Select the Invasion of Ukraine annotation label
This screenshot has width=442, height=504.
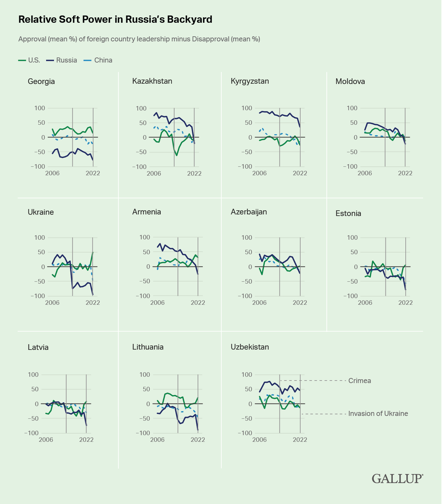[x=378, y=414]
